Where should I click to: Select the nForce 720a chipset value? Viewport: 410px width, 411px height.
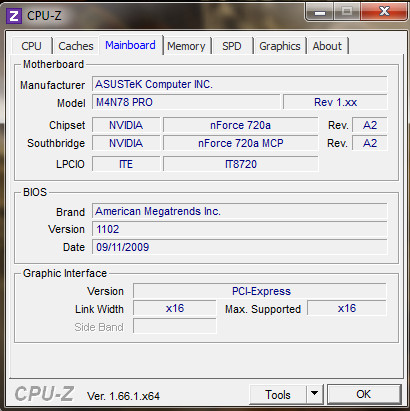pyautogui.click(x=241, y=125)
